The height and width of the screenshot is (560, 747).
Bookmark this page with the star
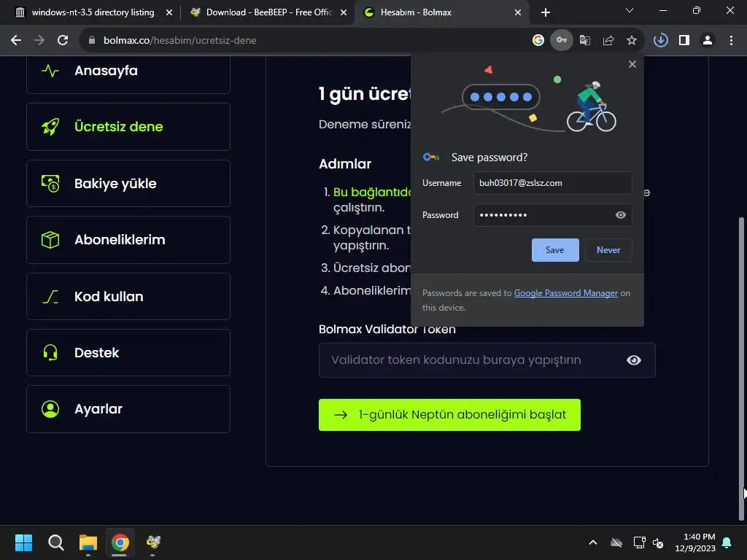632,41
